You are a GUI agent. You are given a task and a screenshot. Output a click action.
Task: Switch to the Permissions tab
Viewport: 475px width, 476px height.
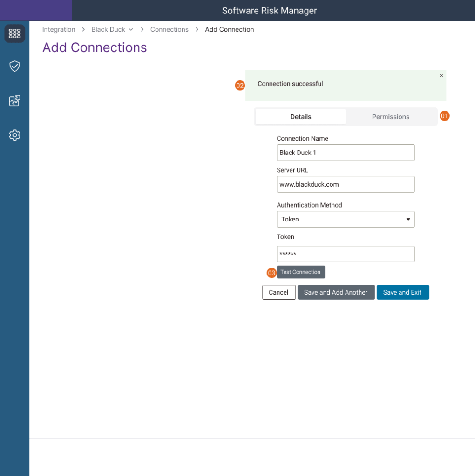tap(390, 117)
